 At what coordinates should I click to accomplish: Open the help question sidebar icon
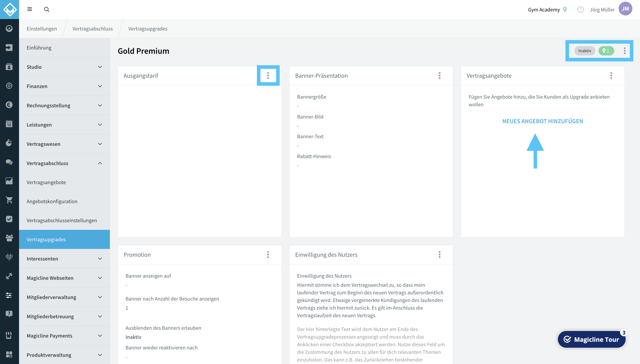pyautogui.click(x=9, y=314)
